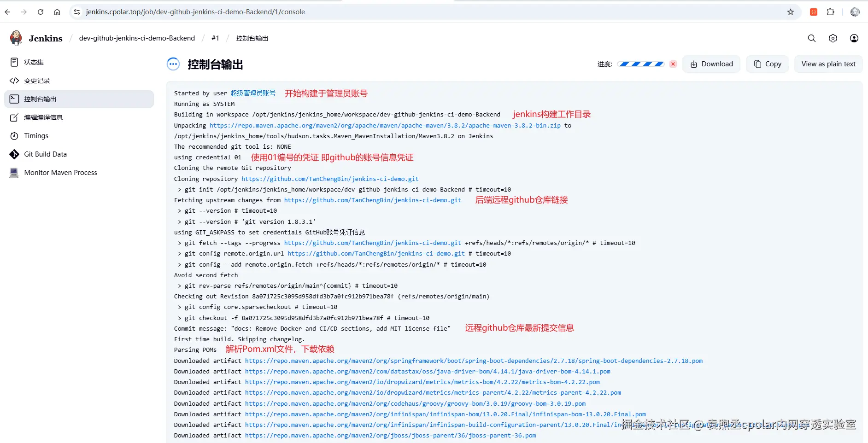Click the 编辑编译信息 edit icon

coord(14,117)
